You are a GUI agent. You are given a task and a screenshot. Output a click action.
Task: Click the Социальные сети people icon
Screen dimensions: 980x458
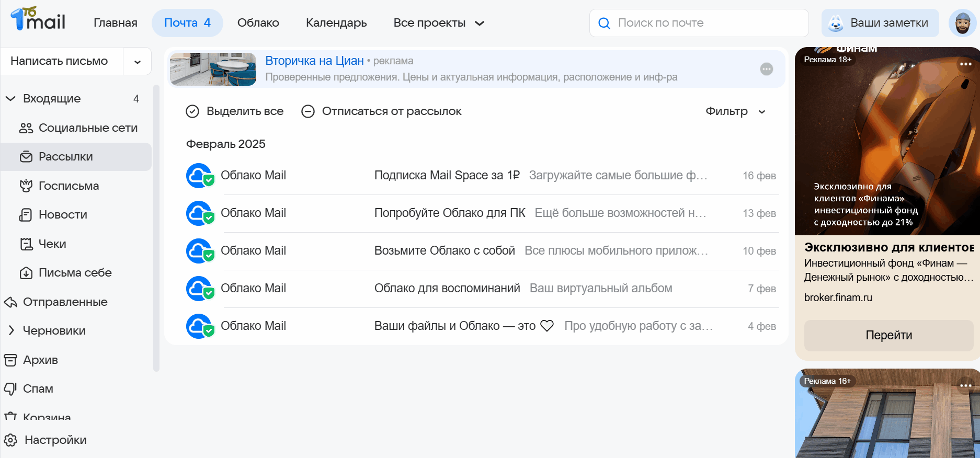(26, 128)
